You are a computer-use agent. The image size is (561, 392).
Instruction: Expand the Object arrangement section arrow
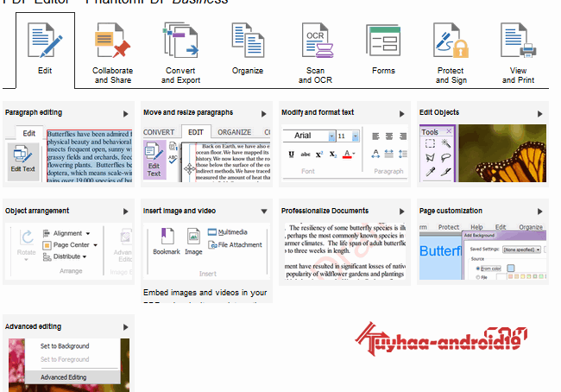[x=126, y=212]
